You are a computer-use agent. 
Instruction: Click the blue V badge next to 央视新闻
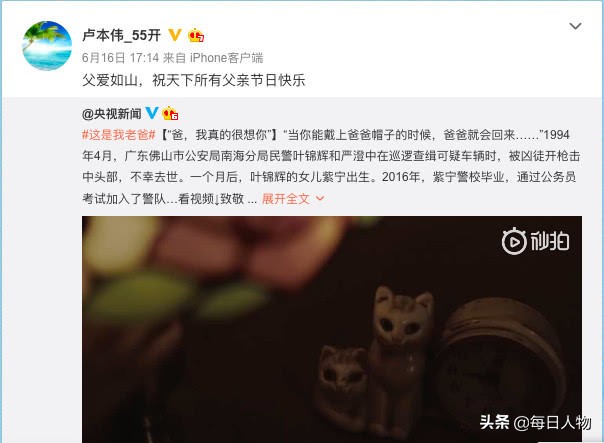click(151, 113)
